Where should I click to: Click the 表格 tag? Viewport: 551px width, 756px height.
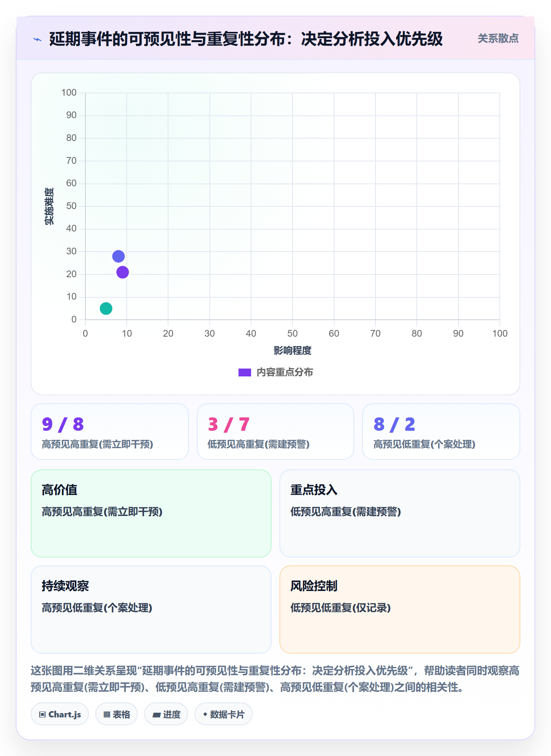[116, 714]
